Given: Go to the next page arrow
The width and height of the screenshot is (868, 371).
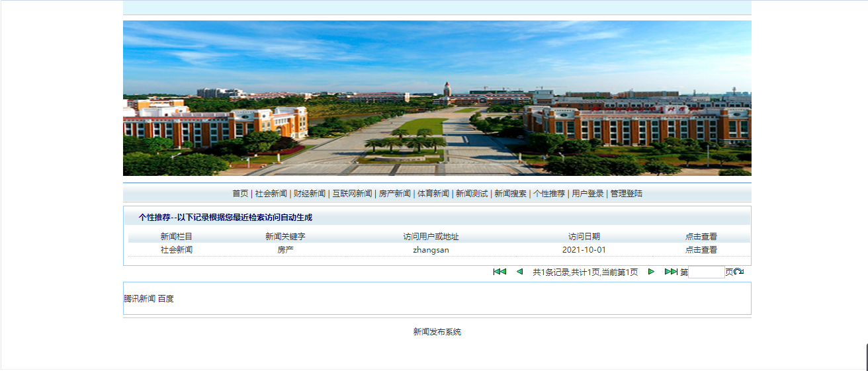Looking at the screenshot, I should pyautogui.click(x=651, y=272).
